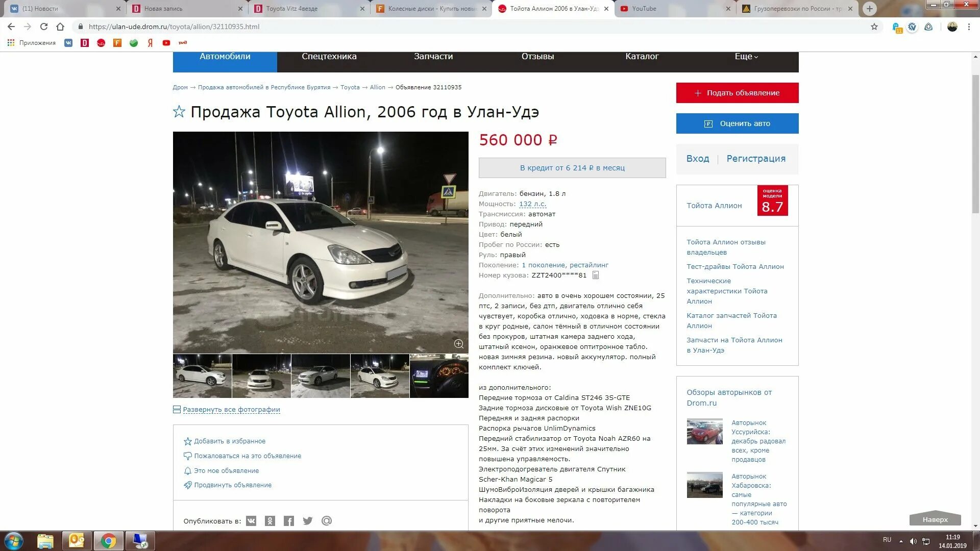Click the favorite star beside the listing title

(x=179, y=112)
